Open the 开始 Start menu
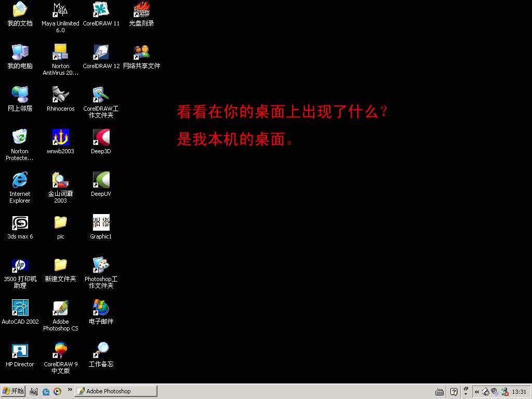The image size is (532, 399). pos(13,391)
